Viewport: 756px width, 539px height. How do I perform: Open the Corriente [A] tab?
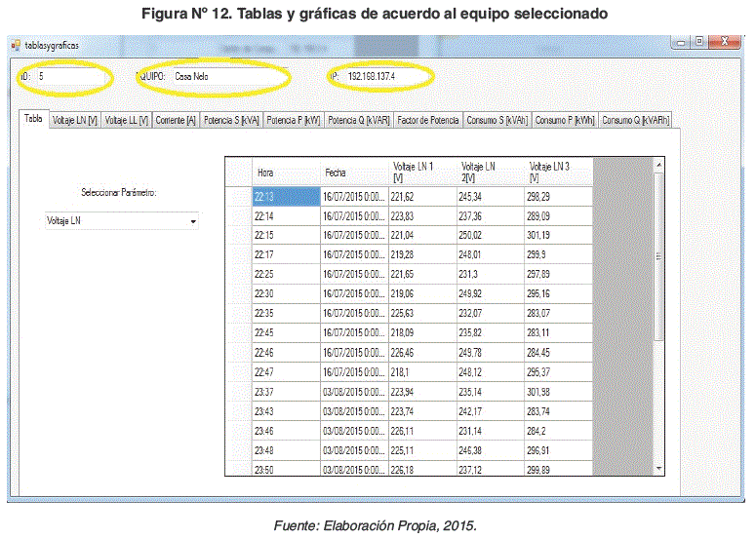tap(176, 121)
